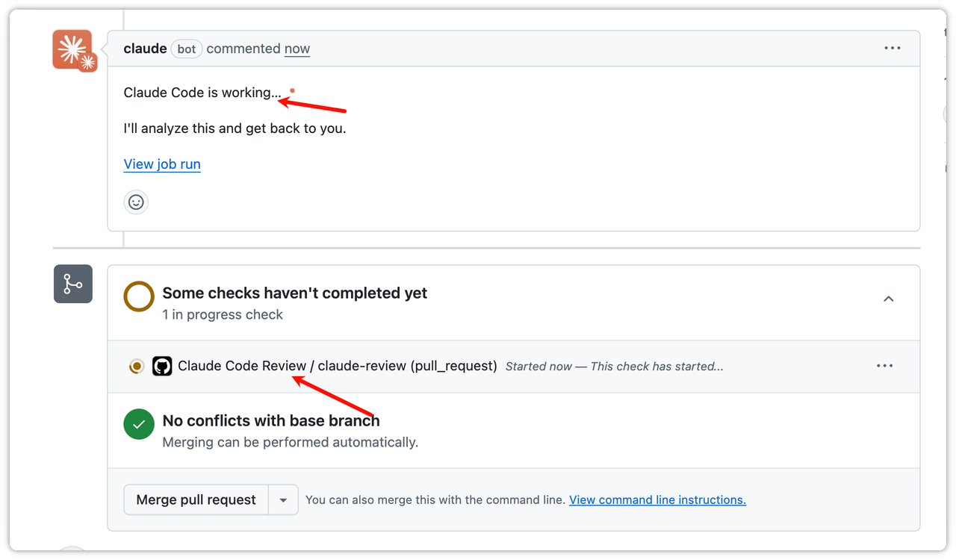Open the comment options three-dot menu

(892, 48)
